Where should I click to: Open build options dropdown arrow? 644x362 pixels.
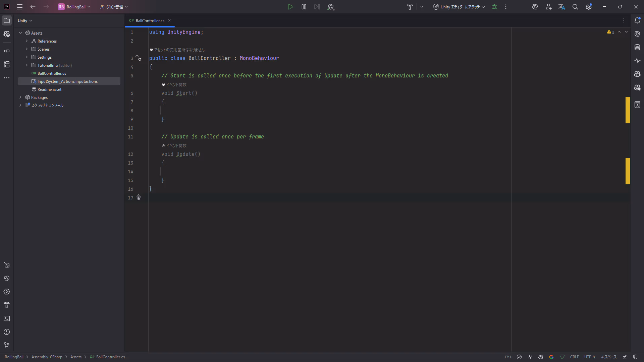click(422, 7)
